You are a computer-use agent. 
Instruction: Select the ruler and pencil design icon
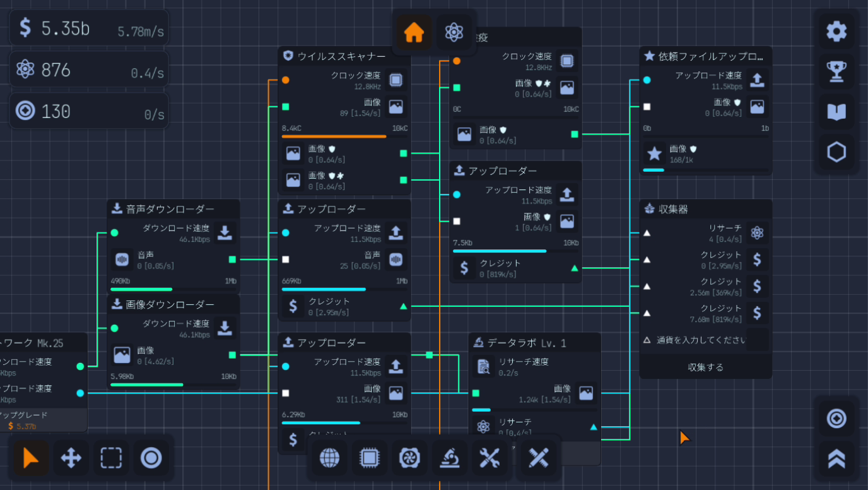point(537,458)
